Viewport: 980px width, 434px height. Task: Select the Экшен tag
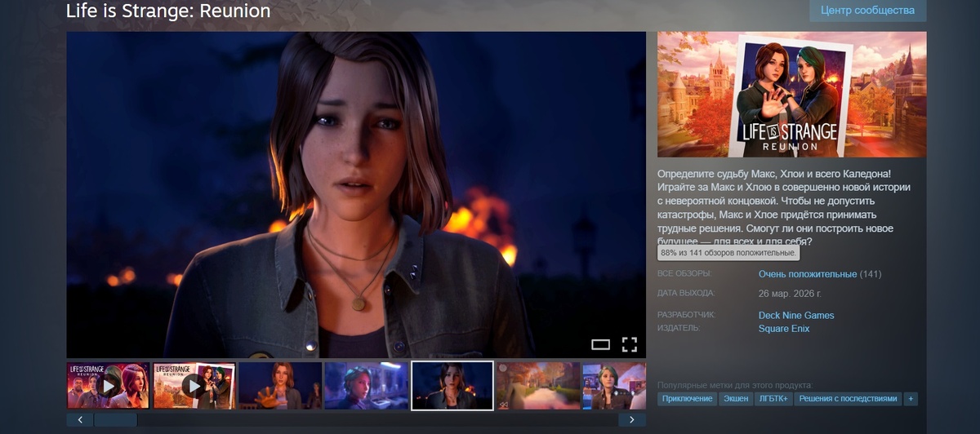[735, 399]
